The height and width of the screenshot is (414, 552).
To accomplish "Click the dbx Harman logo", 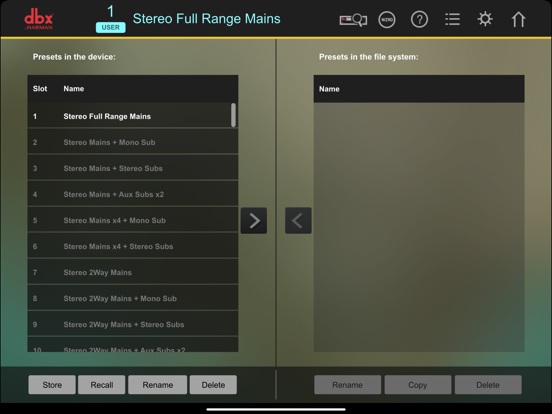I will click(x=39, y=19).
